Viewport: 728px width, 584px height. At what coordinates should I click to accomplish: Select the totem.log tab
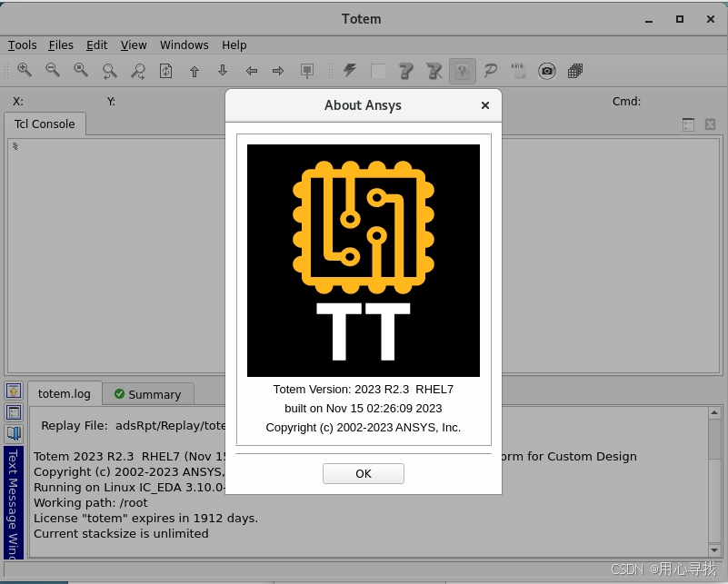65,394
